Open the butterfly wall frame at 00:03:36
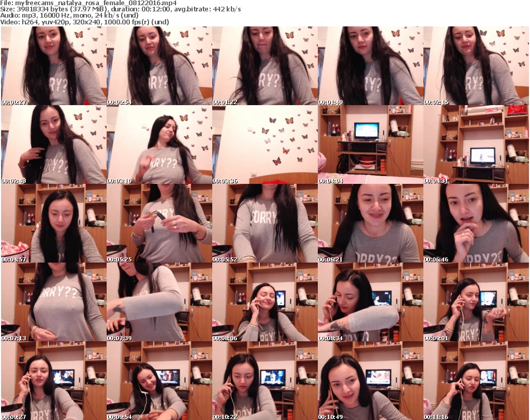Image resolution: width=530 pixels, height=420 pixels. (x=265, y=144)
